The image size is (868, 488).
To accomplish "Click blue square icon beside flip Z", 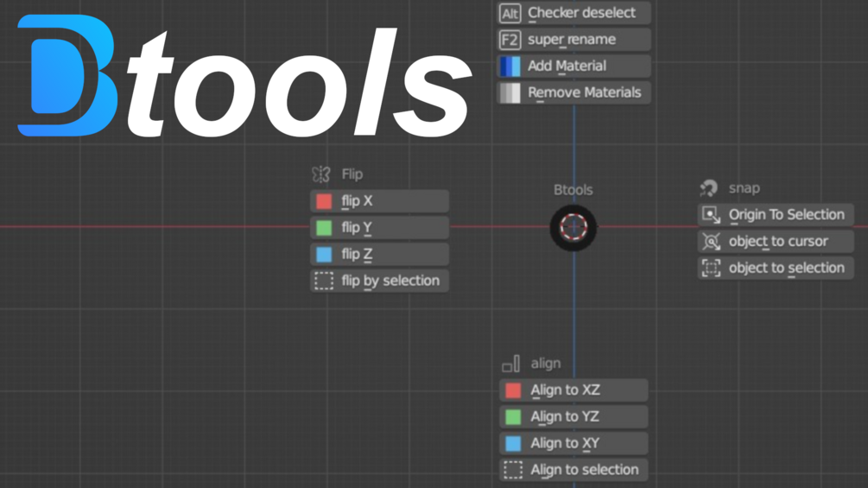I will (324, 254).
